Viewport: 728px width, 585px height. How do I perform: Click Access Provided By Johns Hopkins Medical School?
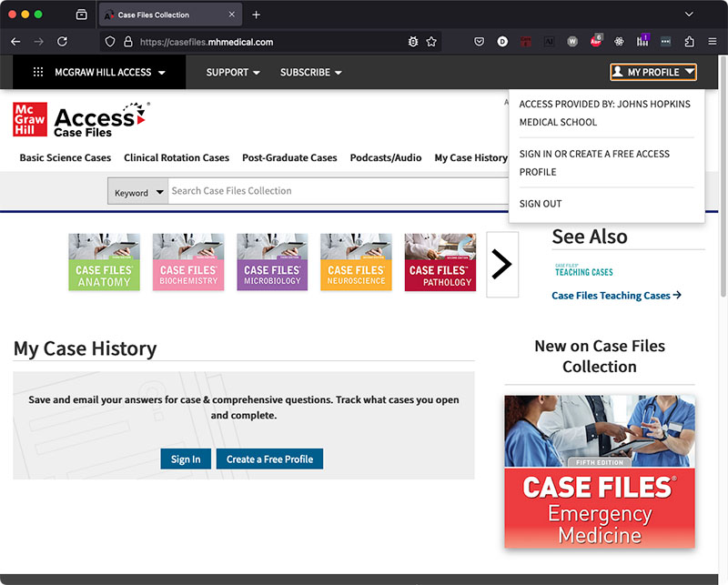(x=604, y=113)
